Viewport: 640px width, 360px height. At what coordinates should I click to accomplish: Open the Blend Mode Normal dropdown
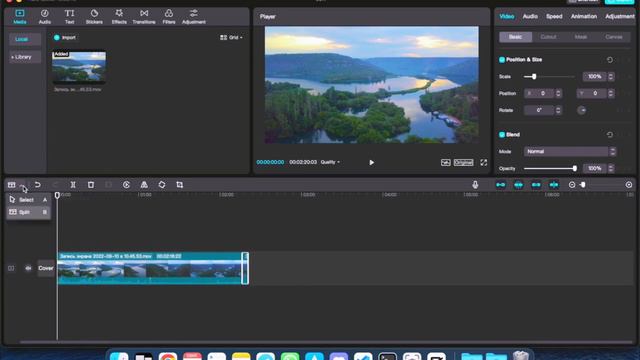[569, 151]
